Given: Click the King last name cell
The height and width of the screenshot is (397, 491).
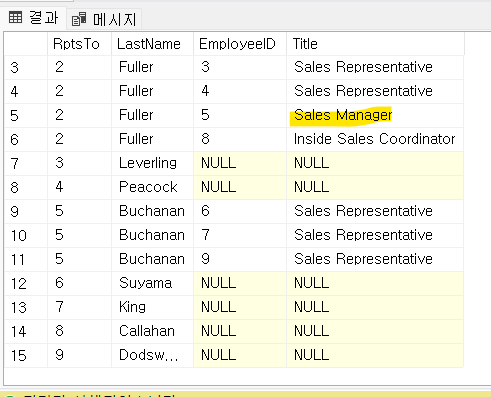Looking at the screenshot, I should click(x=153, y=307).
